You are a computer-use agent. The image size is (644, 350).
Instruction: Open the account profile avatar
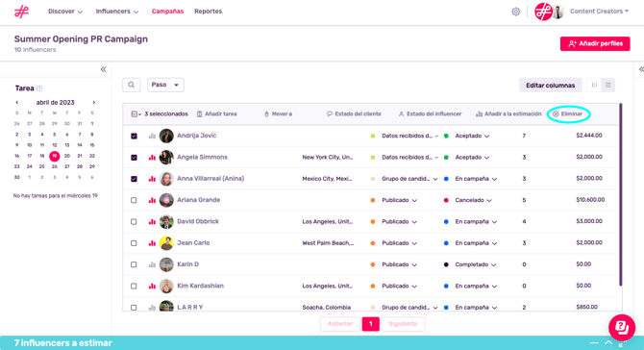pos(557,12)
